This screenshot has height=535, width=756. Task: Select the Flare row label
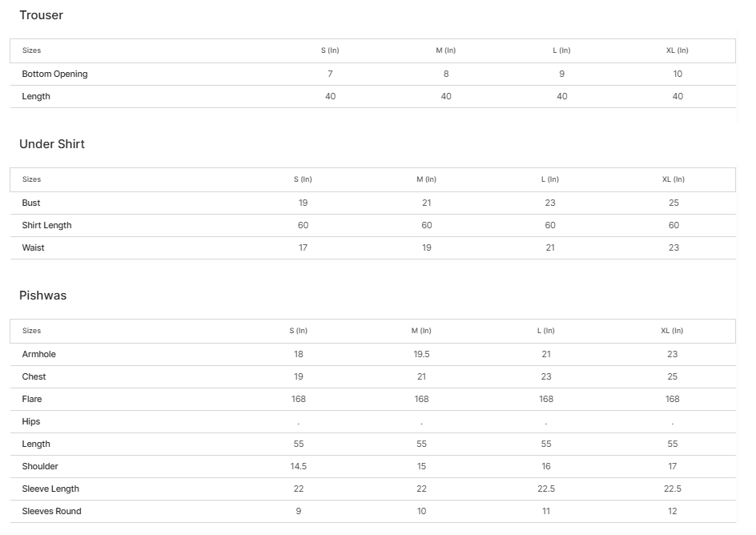[x=32, y=399]
